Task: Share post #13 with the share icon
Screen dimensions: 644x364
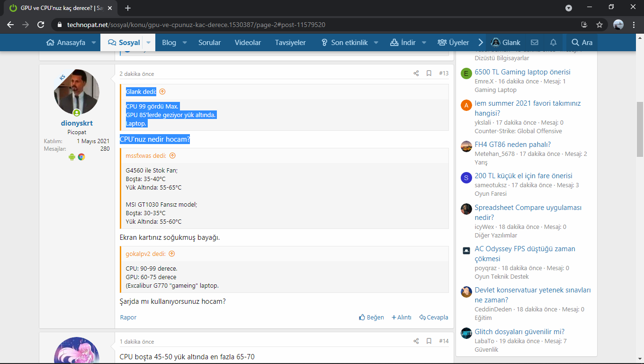Action: click(416, 73)
